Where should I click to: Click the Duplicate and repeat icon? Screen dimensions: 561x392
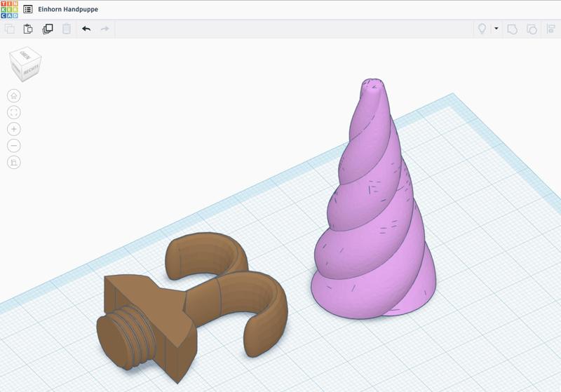(x=48, y=29)
